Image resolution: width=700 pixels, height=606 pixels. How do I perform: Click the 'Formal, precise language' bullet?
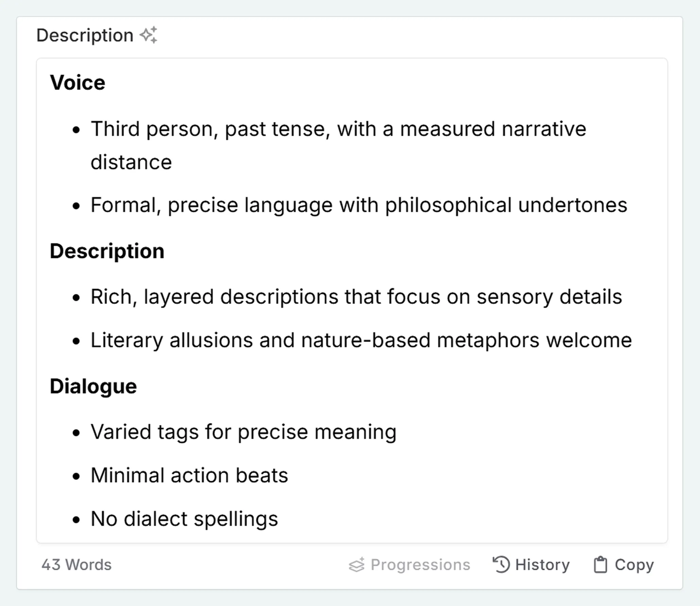tap(358, 205)
